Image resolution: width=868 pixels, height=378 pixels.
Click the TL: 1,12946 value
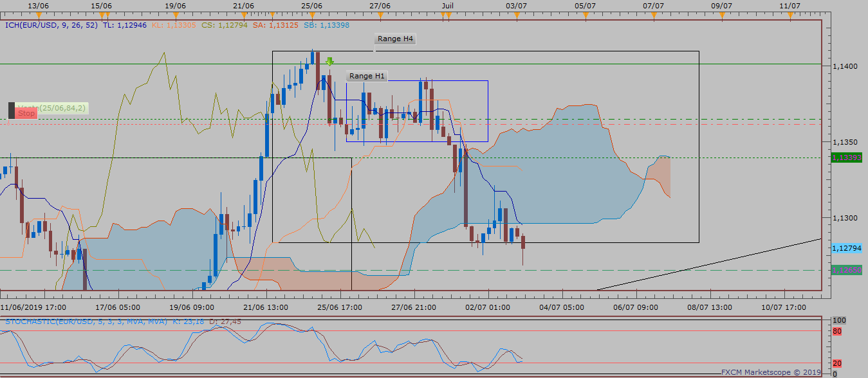click(124, 26)
